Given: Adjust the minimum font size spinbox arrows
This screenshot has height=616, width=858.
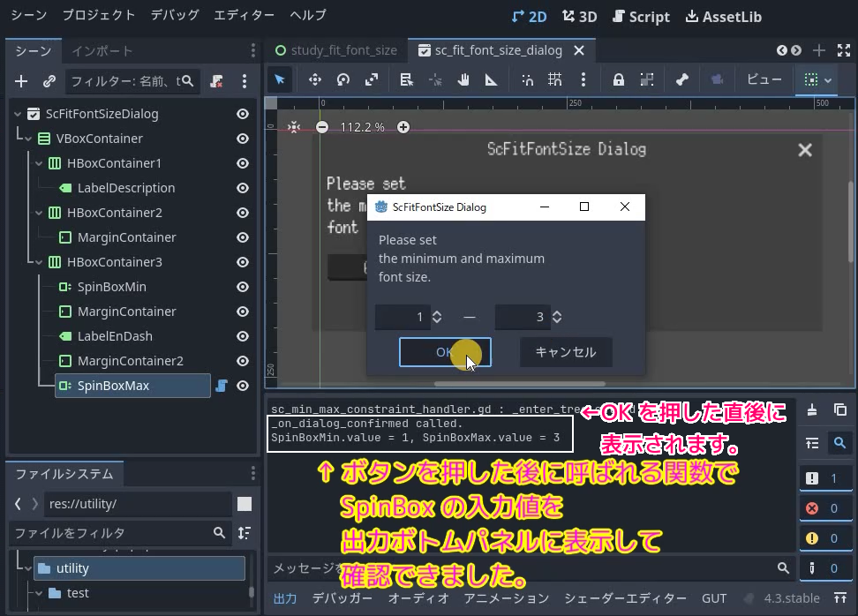Looking at the screenshot, I should pos(437,317).
